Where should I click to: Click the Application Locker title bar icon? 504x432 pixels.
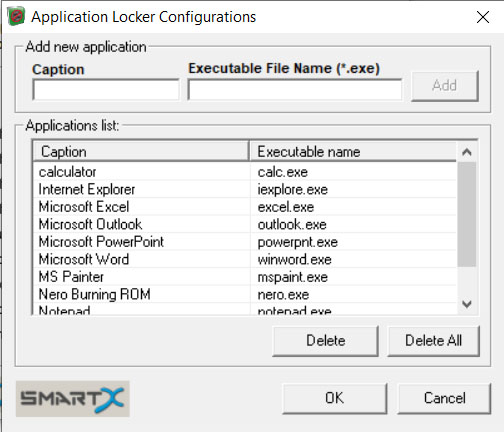click(x=16, y=17)
